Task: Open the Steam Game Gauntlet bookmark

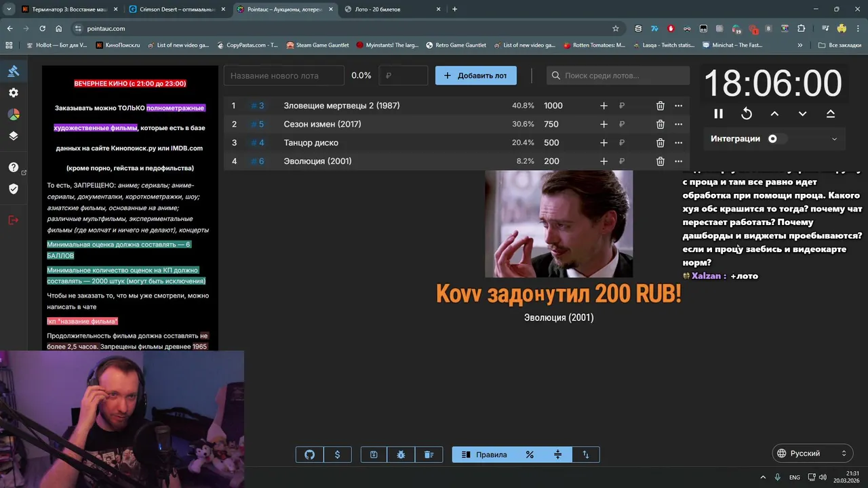Action: (x=317, y=45)
